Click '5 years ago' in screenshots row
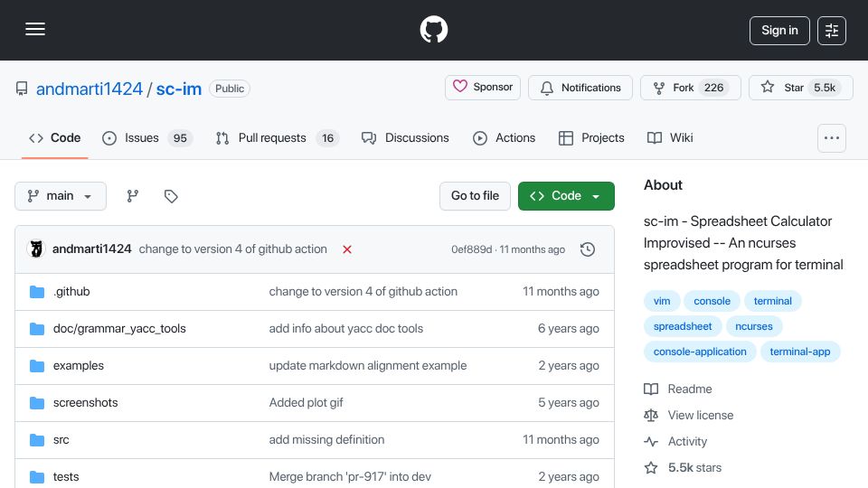Image resolution: width=868 pixels, height=488 pixels. pos(569,403)
